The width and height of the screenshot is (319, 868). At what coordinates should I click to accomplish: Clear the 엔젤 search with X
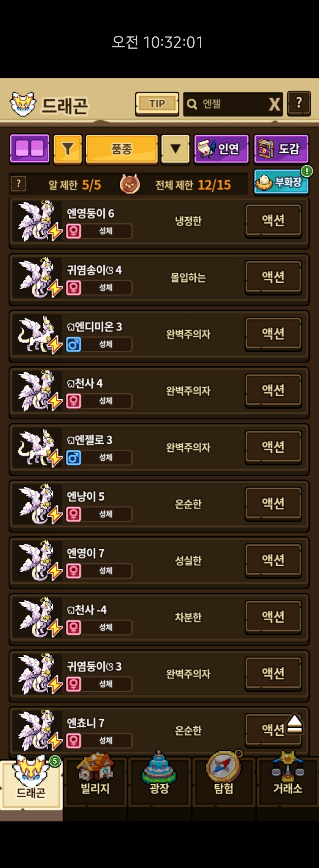coord(275,104)
